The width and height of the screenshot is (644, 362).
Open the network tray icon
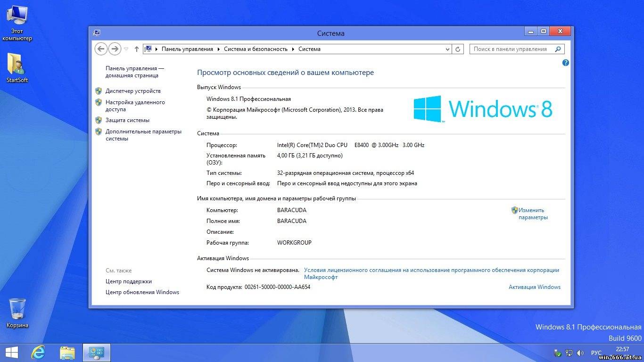569,353
